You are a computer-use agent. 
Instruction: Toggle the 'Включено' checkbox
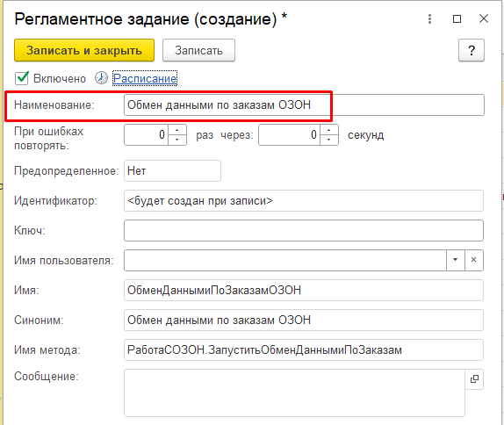click(22, 78)
